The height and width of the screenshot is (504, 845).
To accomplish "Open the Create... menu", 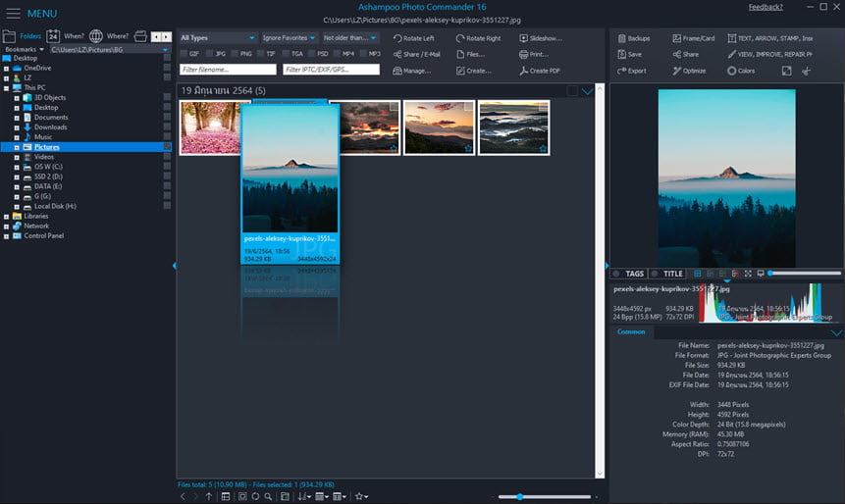I will pos(474,71).
